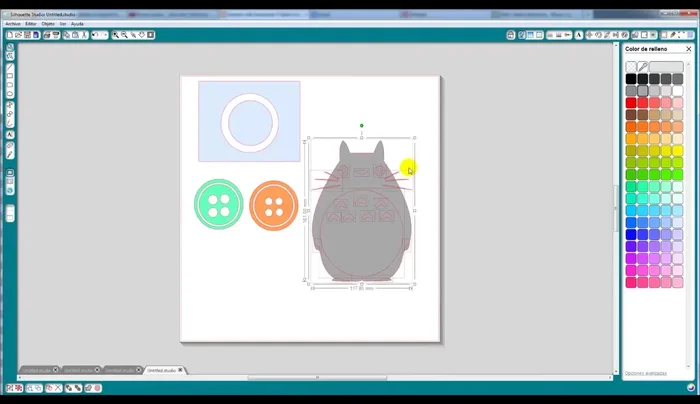The width and height of the screenshot is (700, 404).
Task: Switch to the active Untitled.studio tab
Action: pos(161,370)
